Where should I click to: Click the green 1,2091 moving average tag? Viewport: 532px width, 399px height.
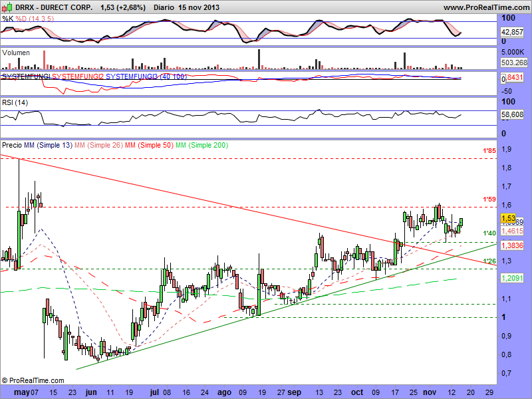512,278
